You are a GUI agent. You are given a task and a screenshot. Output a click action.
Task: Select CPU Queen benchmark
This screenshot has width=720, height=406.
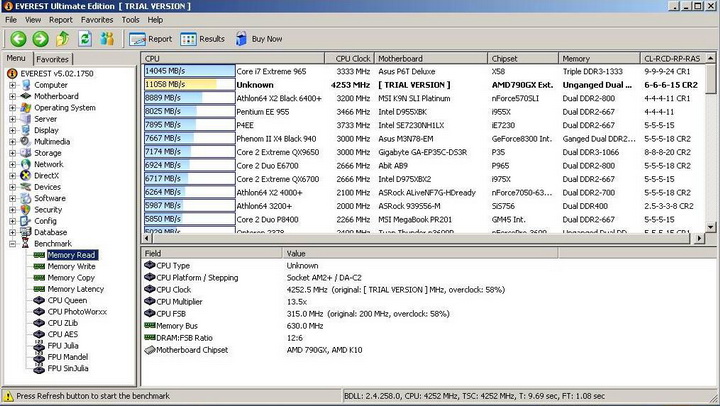67,300
